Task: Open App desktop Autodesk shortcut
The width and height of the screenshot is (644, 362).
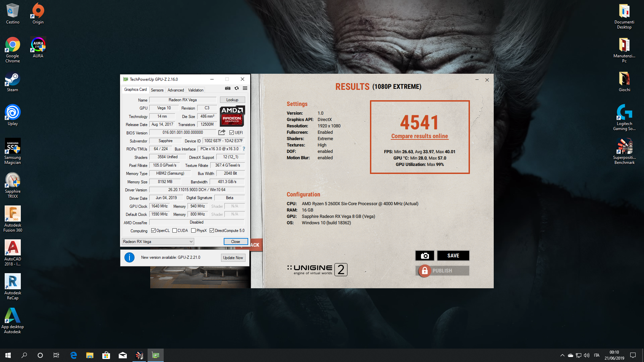Action: click(x=13, y=321)
